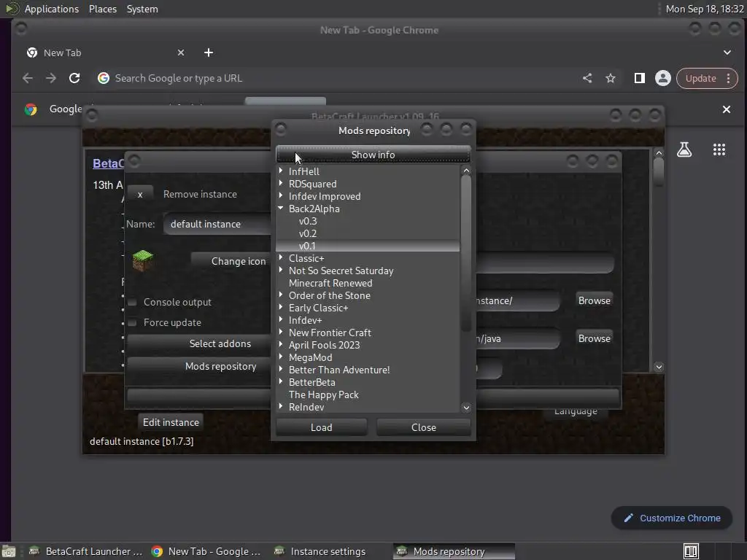Click Chrome forward arrow
Screen dimensions: 747x560
(x=51, y=78)
